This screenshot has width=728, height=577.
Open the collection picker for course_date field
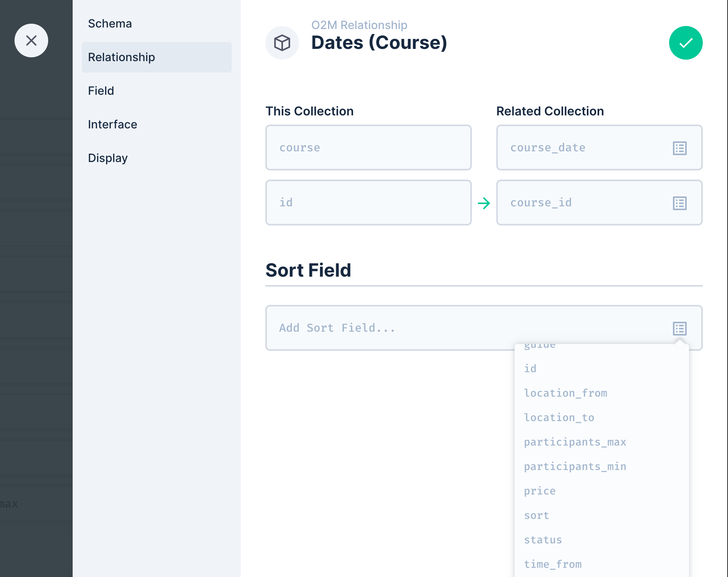pyautogui.click(x=680, y=148)
